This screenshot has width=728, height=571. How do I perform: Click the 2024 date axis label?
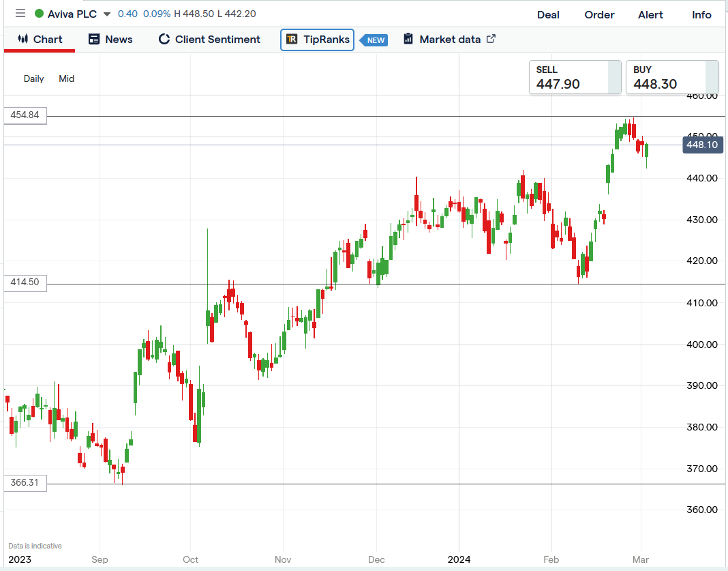point(459,559)
